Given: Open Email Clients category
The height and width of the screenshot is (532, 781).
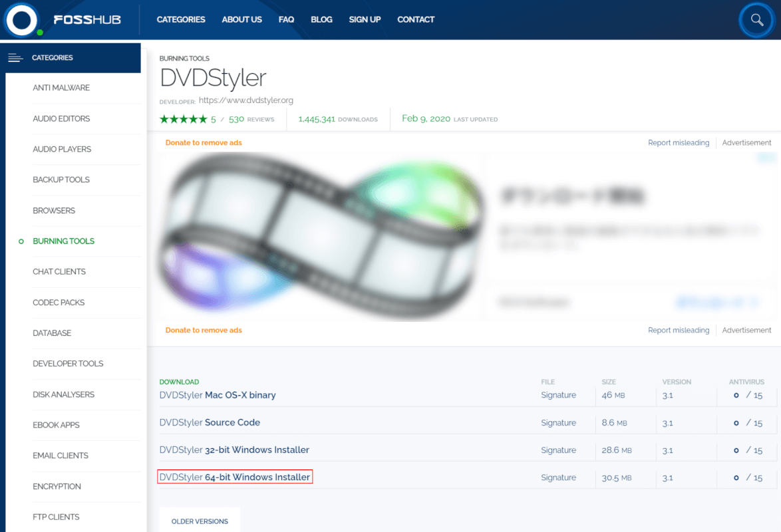Looking at the screenshot, I should coord(61,456).
